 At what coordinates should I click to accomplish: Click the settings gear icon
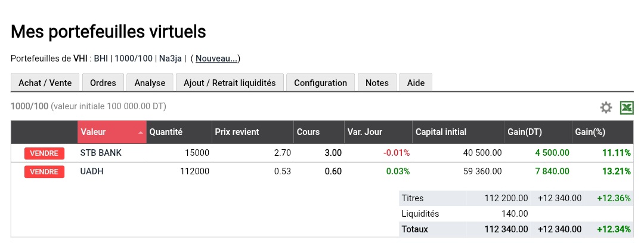point(606,107)
